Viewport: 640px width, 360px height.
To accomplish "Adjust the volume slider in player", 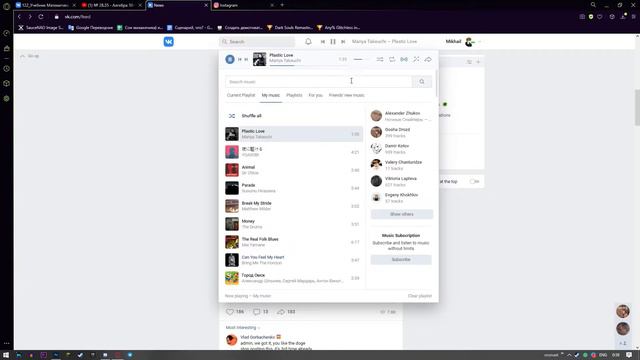I will pos(360,60).
